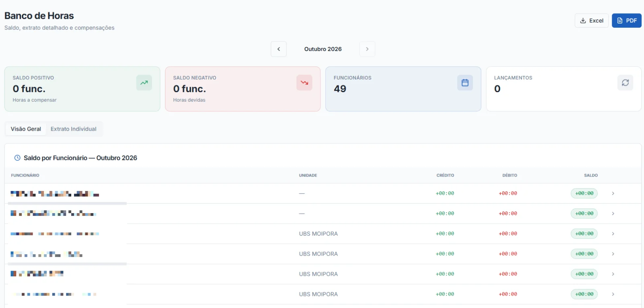Click the refresh icon in the Lançamentos card

click(x=625, y=83)
